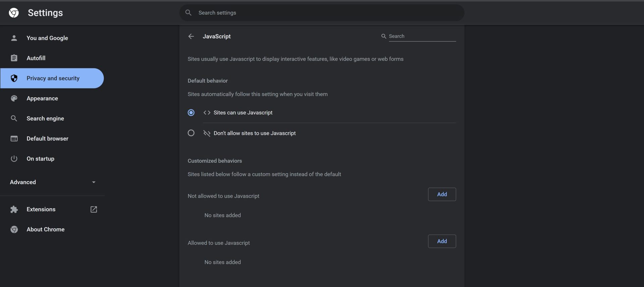Screen dimensions: 644x287
Task: Select the Sites can use Javascript radio
Action: [191, 113]
